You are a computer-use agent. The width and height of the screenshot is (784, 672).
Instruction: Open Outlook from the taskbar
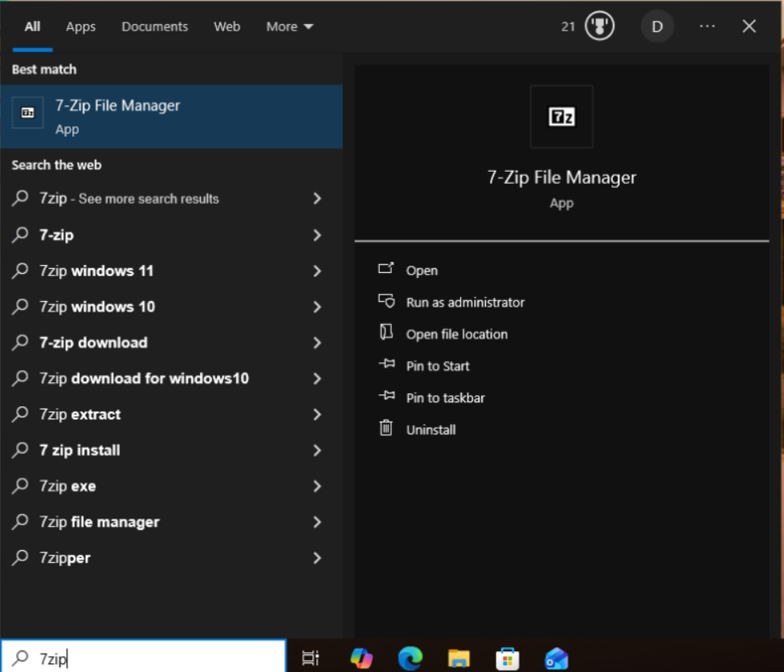tap(556, 658)
